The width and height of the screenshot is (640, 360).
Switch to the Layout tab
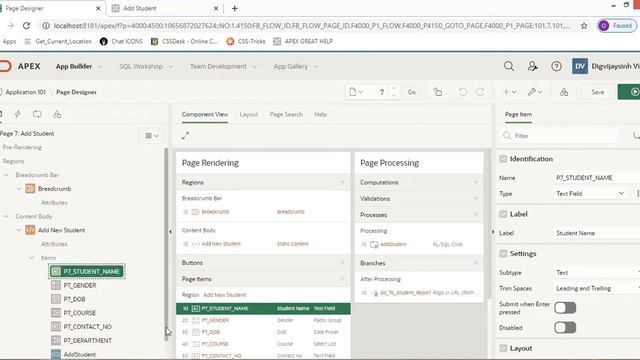[249, 114]
